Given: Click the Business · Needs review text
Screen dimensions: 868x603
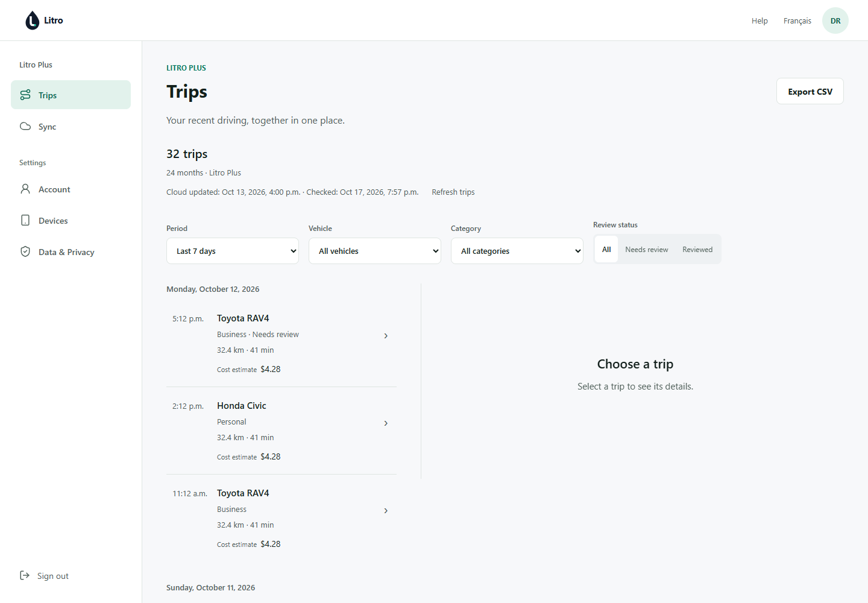Looking at the screenshot, I should coord(258,334).
